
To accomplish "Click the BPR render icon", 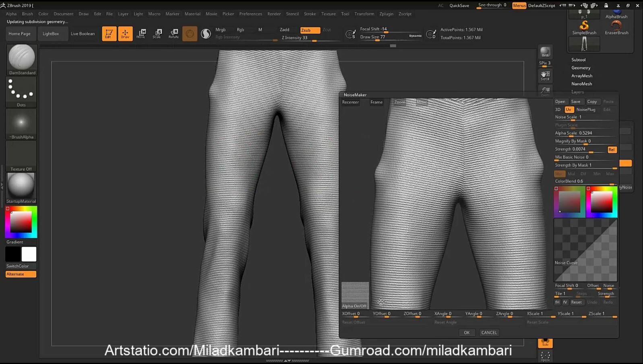I will click(x=545, y=52).
